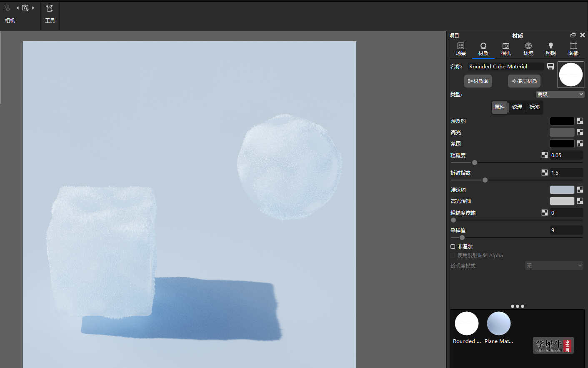
Task: Open the 漫透射 color swatch
Action: coord(562,190)
